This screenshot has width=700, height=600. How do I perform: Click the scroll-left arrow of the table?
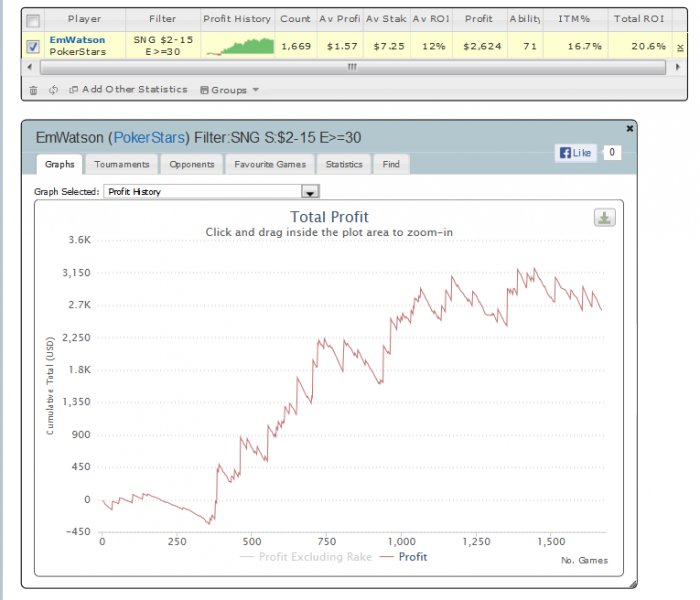click(29, 67)
